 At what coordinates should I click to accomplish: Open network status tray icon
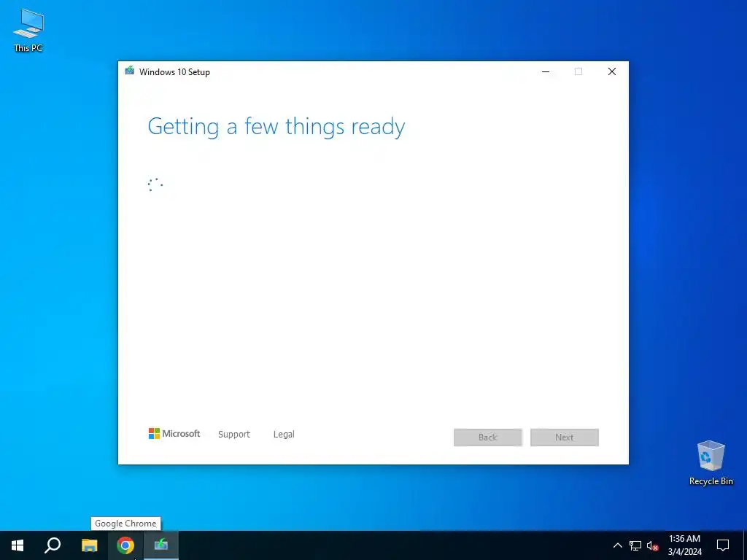pyautogui.click(x=635, y=545)
